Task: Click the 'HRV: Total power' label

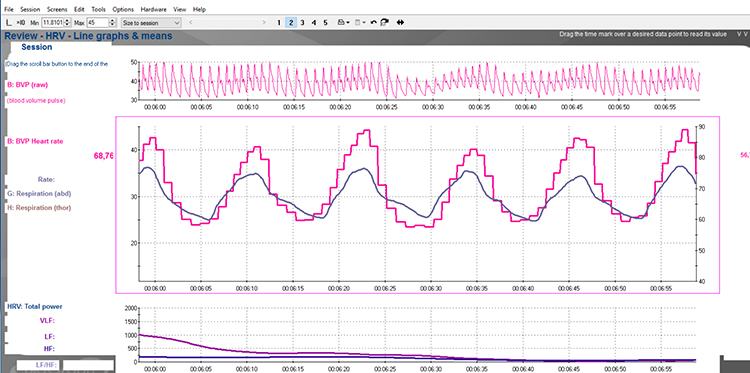Action: click(34, 306)
